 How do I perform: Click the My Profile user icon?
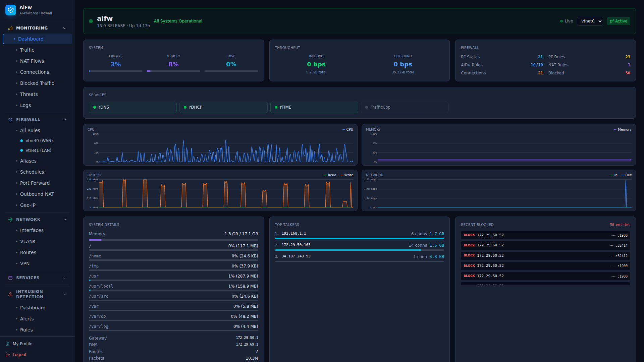click(7, 344)
